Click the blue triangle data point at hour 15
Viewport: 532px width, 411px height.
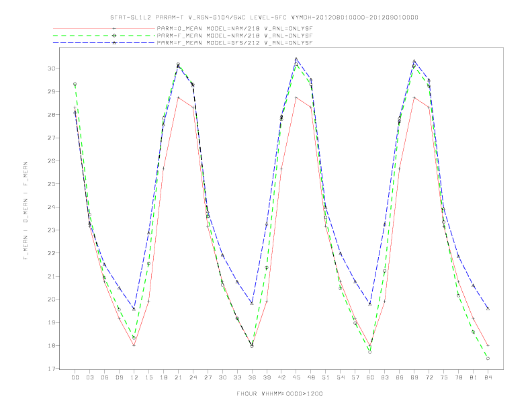coord(148,233)
